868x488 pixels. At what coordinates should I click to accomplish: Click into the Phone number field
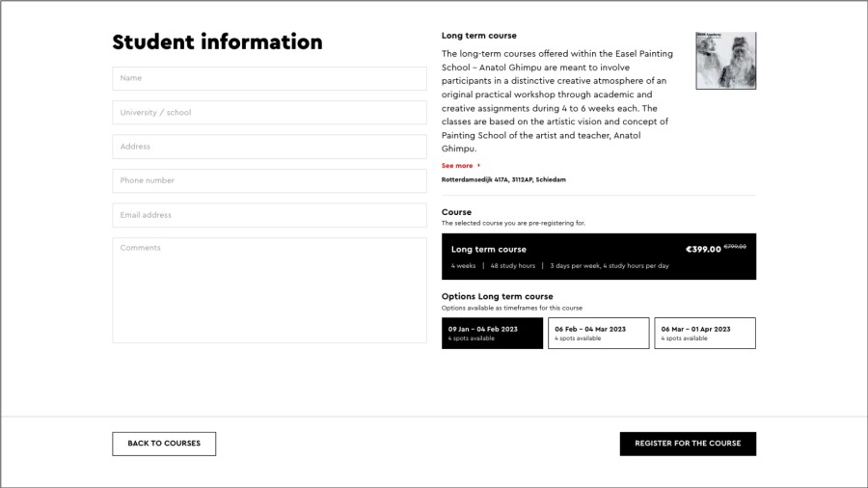pos(269,180)
